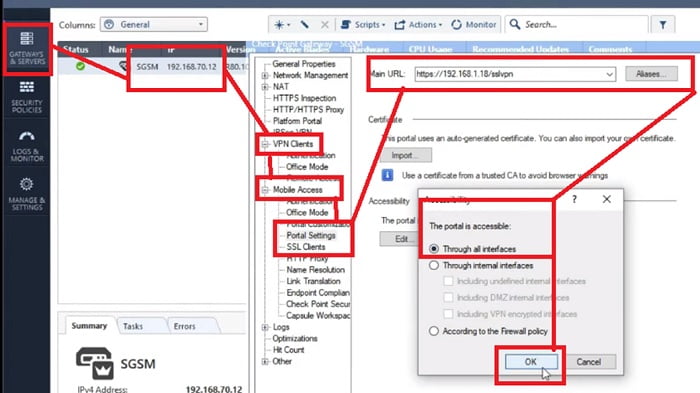The image size is (700, 393).
Task: Check Including VPN encrypted interfaces
Action: pos(448,314)
